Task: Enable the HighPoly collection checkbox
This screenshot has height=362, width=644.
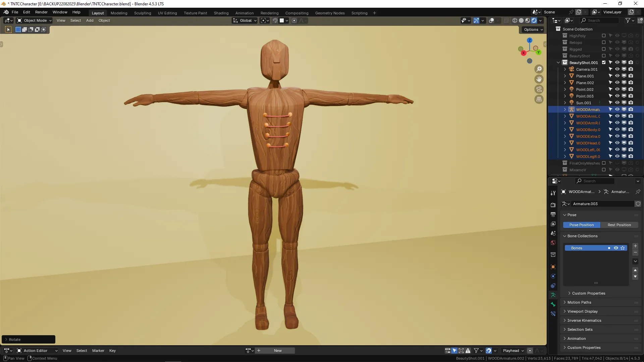Action: coord(604,36)
